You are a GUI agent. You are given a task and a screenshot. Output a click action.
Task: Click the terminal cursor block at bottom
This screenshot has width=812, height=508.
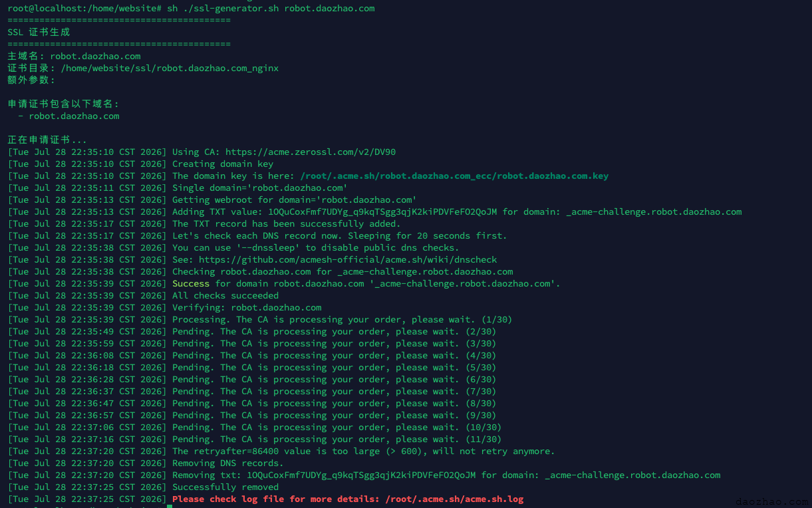coord(170,507)
